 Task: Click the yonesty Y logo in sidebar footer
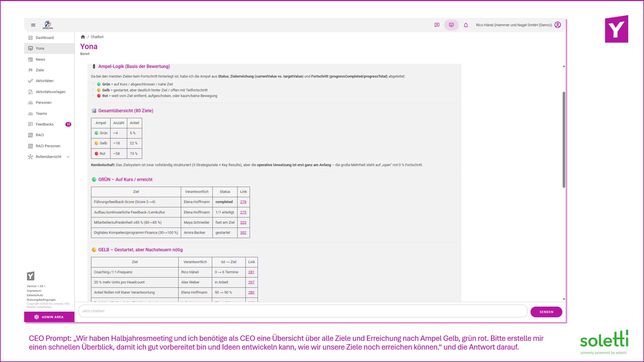coord(31,276)
